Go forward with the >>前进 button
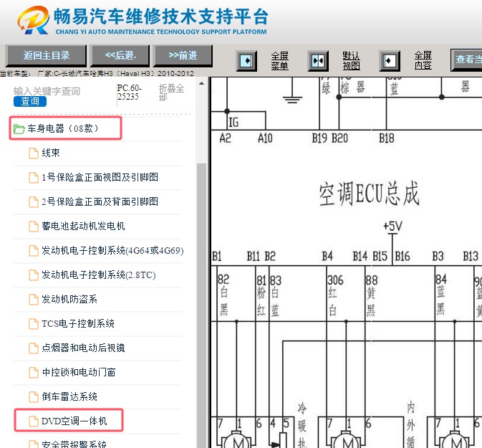This screenshot has width=482, height=448. (183, 56)
